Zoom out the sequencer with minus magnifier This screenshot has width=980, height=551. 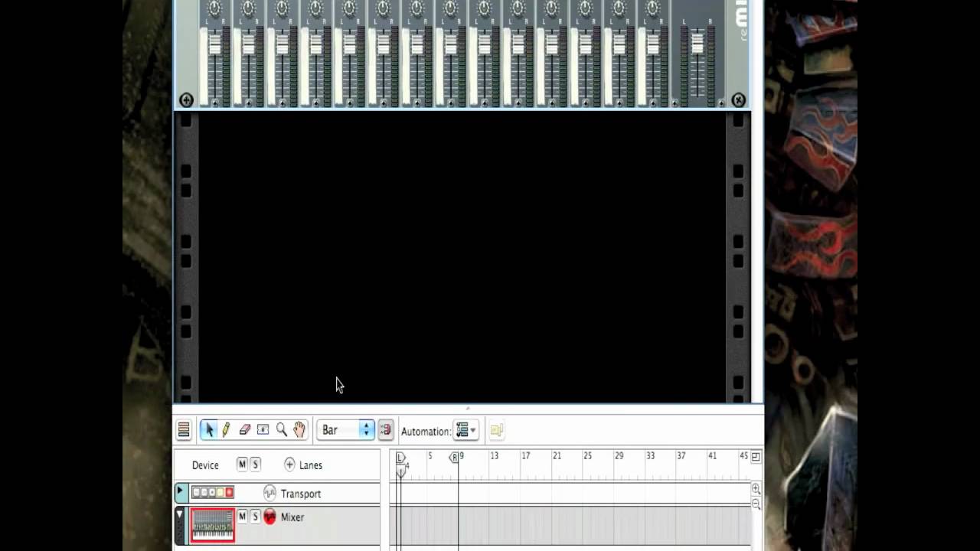tap(756, 504)
